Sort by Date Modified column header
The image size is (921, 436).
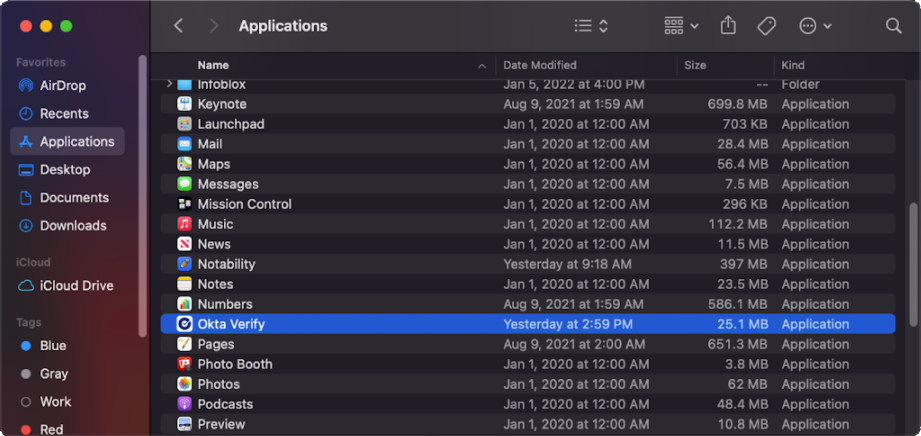click(540, 65)
